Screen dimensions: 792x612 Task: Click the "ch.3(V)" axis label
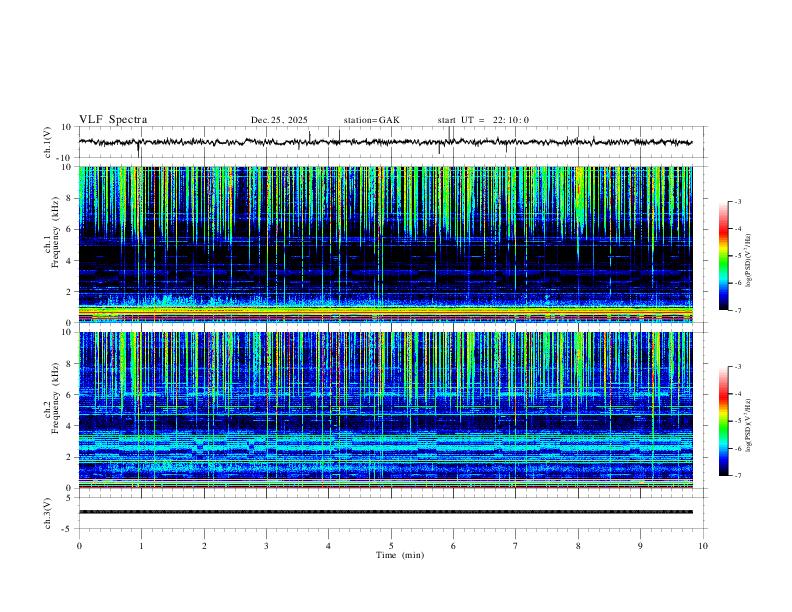[48, 513]
